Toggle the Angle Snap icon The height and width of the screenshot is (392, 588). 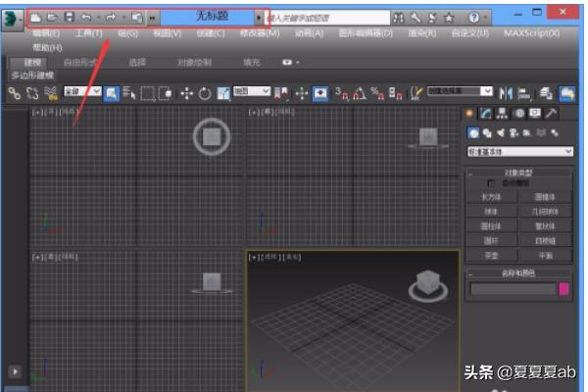360,93
